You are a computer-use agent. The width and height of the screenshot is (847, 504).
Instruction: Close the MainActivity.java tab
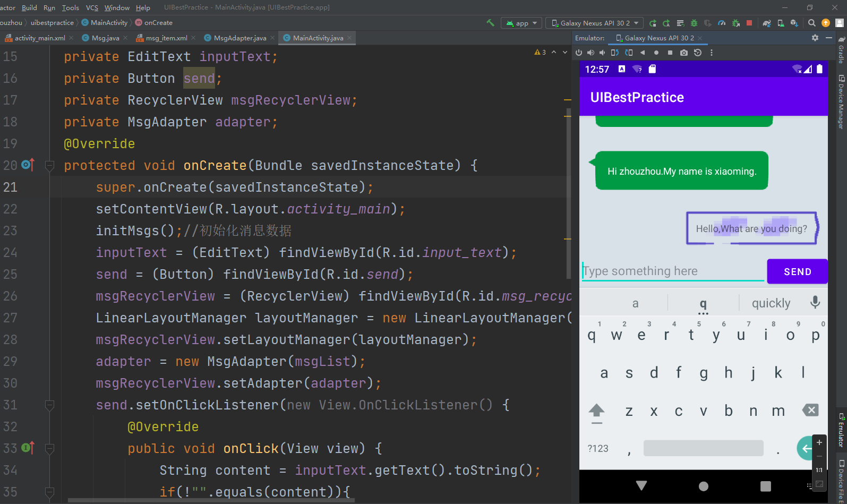click(349, 38)
